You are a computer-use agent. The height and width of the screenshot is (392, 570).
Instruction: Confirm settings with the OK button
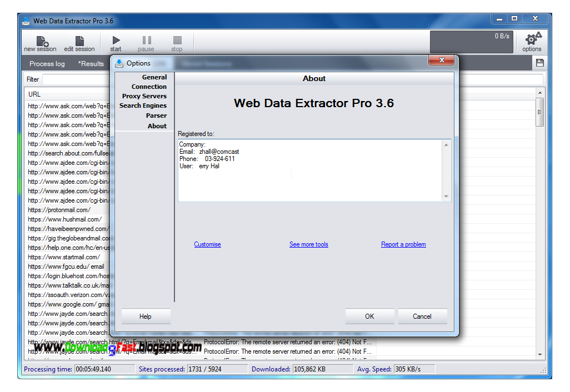369,316
